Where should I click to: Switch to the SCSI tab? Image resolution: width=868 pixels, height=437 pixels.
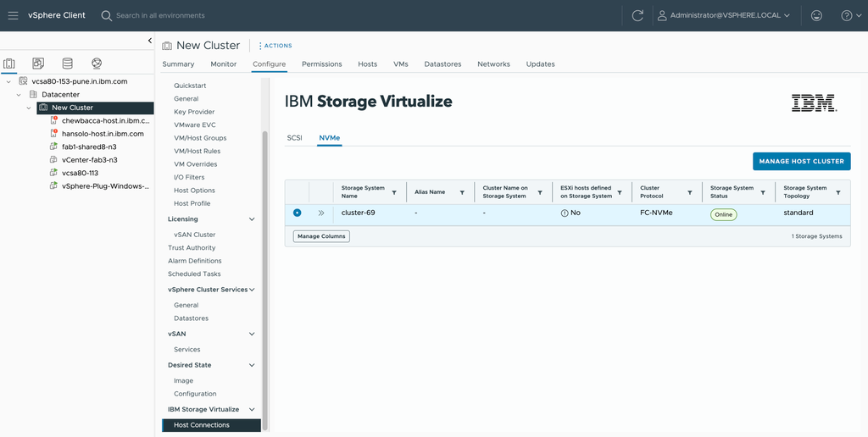[294, 137]
